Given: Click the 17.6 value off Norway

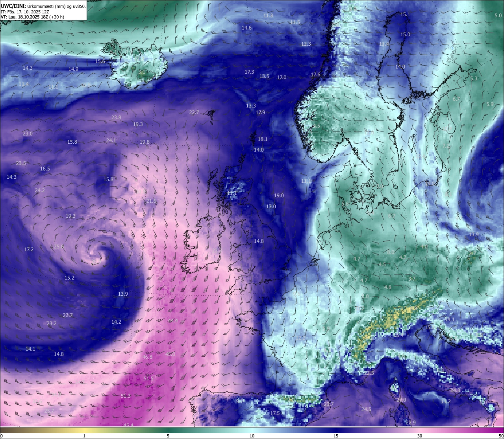Looking at the screenshot, I should 315,74.
